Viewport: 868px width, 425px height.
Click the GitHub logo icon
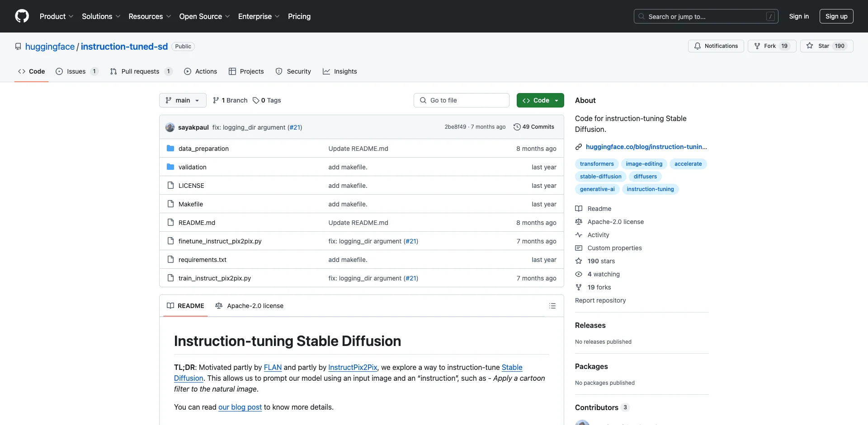(x=22, y=16)
